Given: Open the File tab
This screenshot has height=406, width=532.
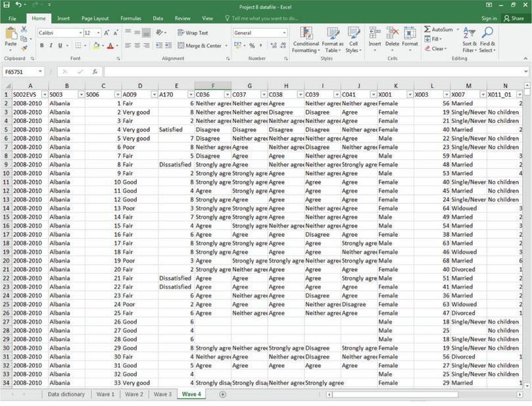Looking at the screenshot, I should pos(12,18).
